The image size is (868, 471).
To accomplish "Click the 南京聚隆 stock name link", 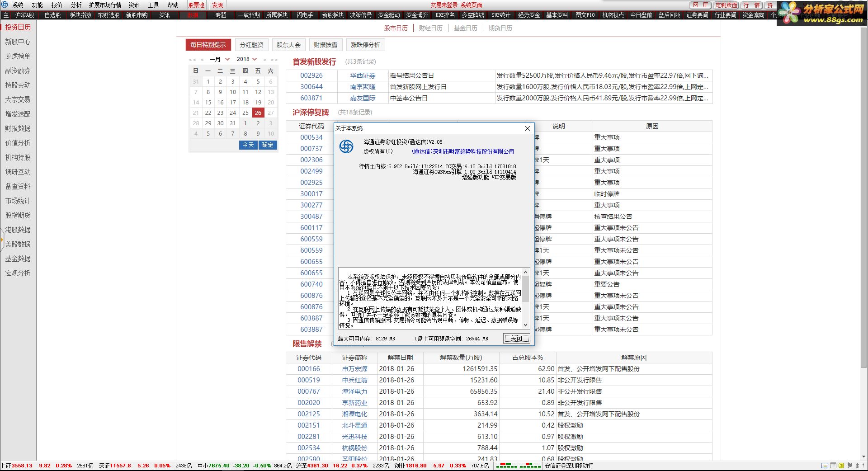I will click(x=363, y=87).
